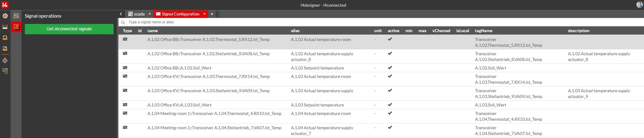
Task: Close the scada tab
Action: (150, 14)
